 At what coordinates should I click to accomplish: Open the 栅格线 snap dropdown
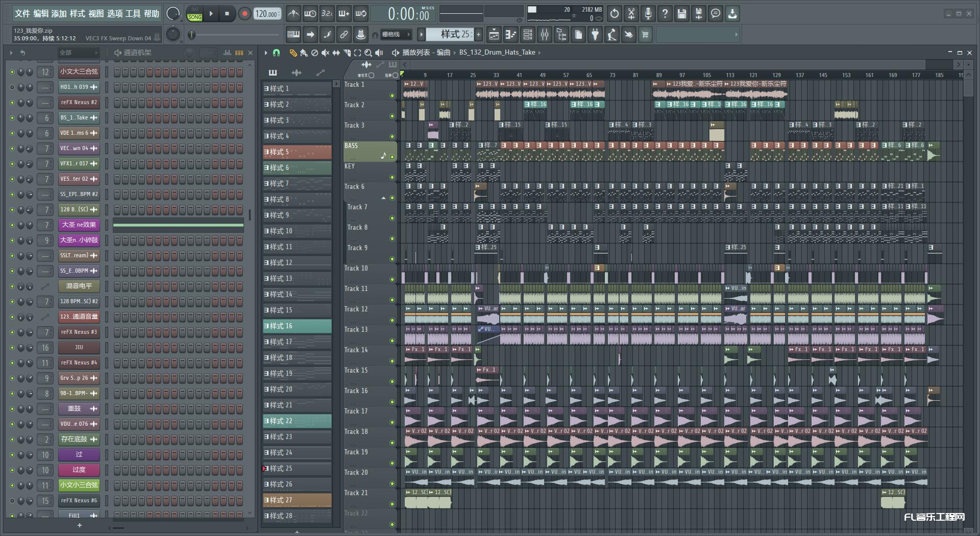point(396,35)
